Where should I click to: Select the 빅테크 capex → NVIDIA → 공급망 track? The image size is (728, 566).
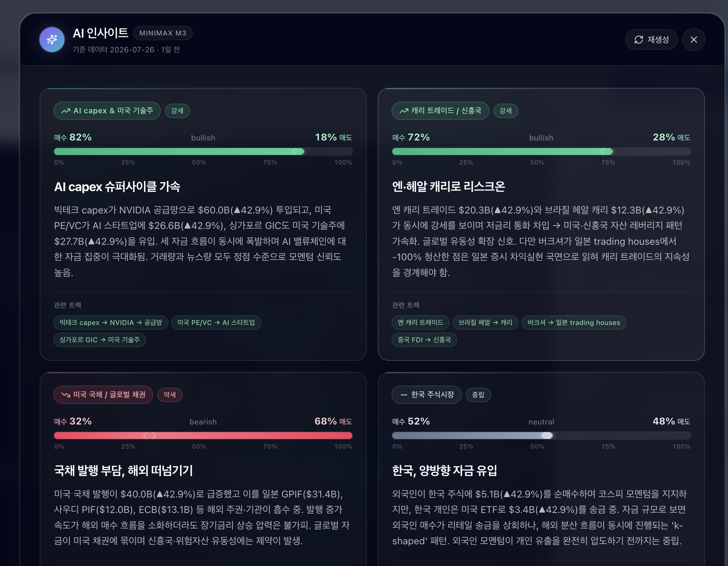tap(111, 323)
